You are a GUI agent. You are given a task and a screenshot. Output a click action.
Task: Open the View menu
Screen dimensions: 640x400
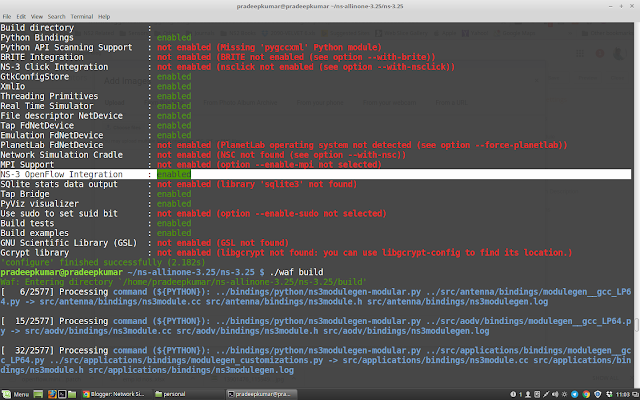tap(37, 17)
